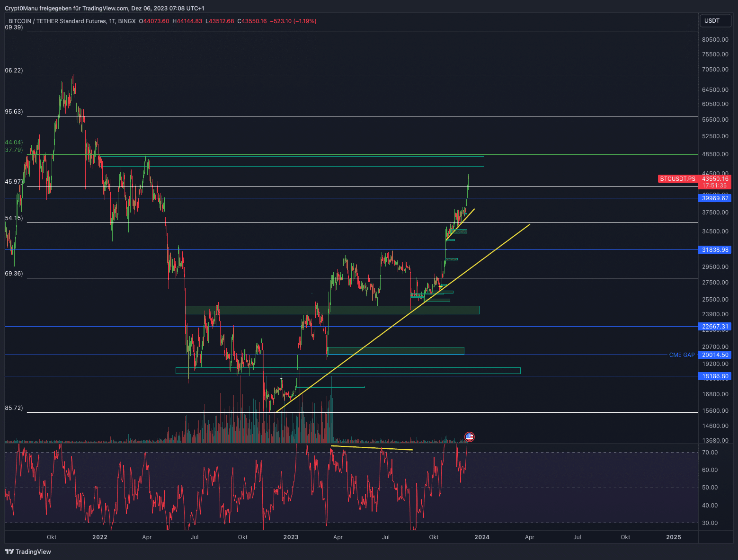Click the current price 43550.16 label

(x=715, y=179)
